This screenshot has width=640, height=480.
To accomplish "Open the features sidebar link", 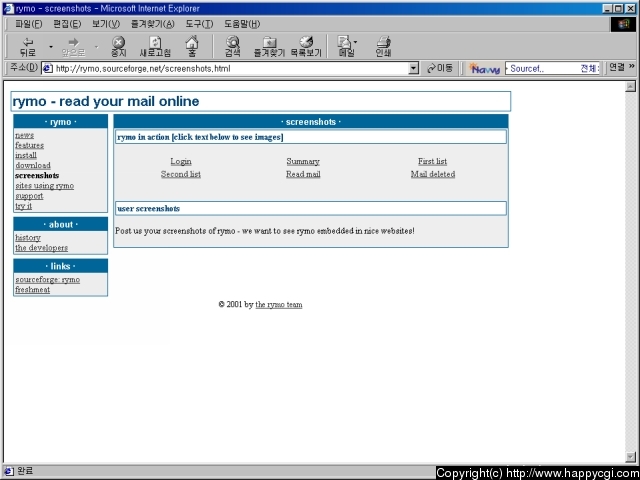I will click(x=29, y=145).
